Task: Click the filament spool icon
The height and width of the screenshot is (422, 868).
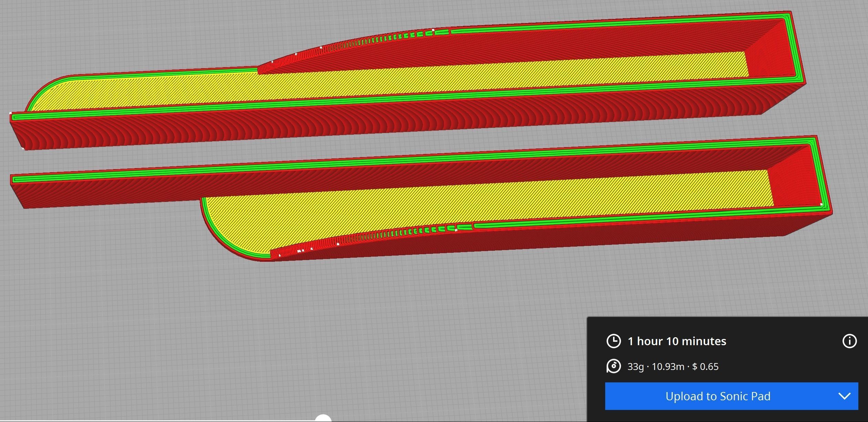Action: 613,366
